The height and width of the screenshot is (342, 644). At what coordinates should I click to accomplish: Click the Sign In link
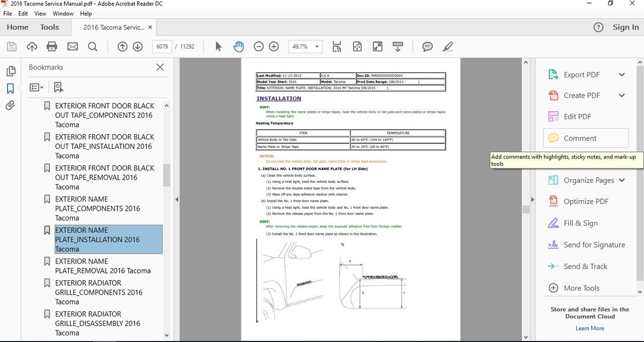coord(626,27)
